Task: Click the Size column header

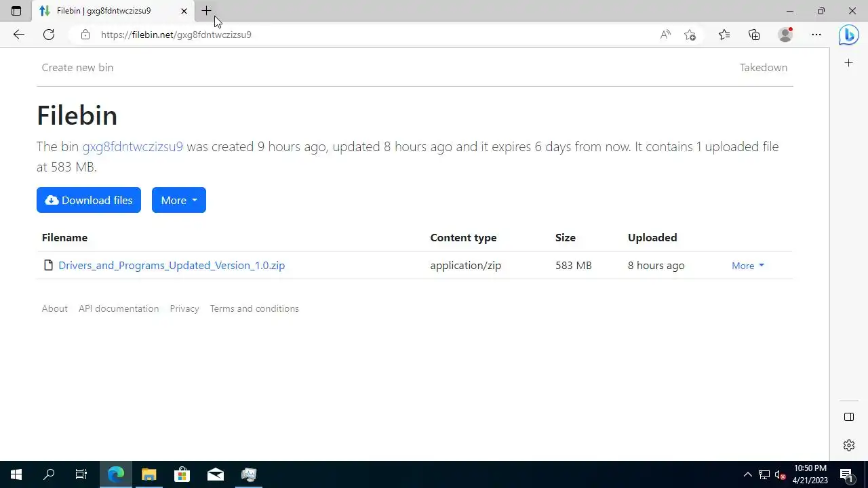Action: pyautogui.click(x=566, y=237)
